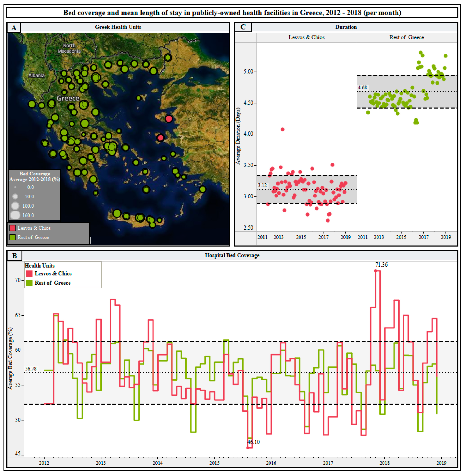Click the green Rhodes marker on map
465x476 pixels.
coord(202,189)
